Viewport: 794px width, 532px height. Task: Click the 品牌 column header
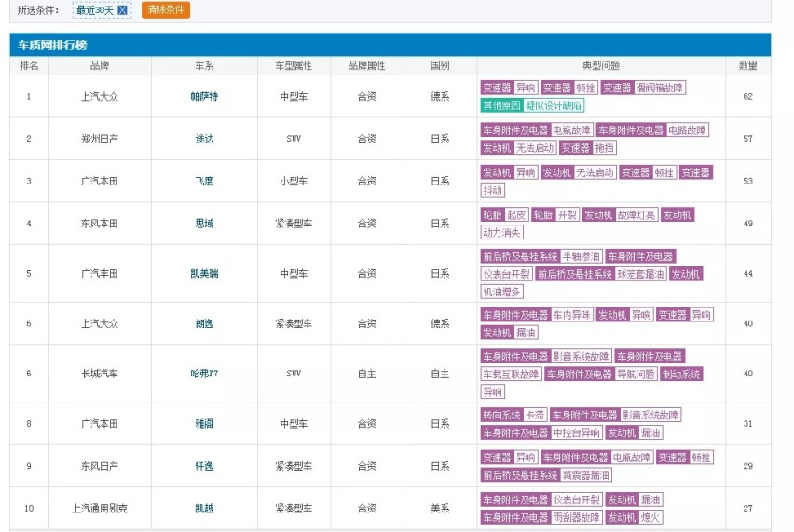pyautogui.click(x=100, y=65)
